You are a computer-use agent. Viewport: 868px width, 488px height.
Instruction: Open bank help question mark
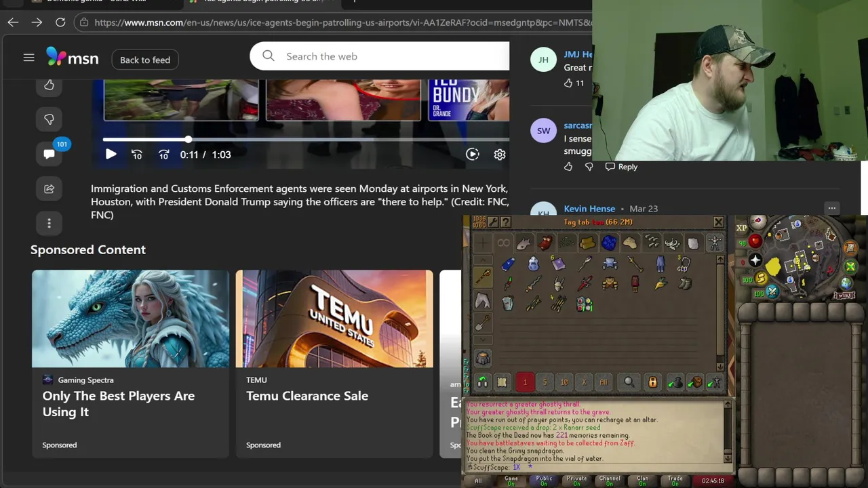point(505,222)
